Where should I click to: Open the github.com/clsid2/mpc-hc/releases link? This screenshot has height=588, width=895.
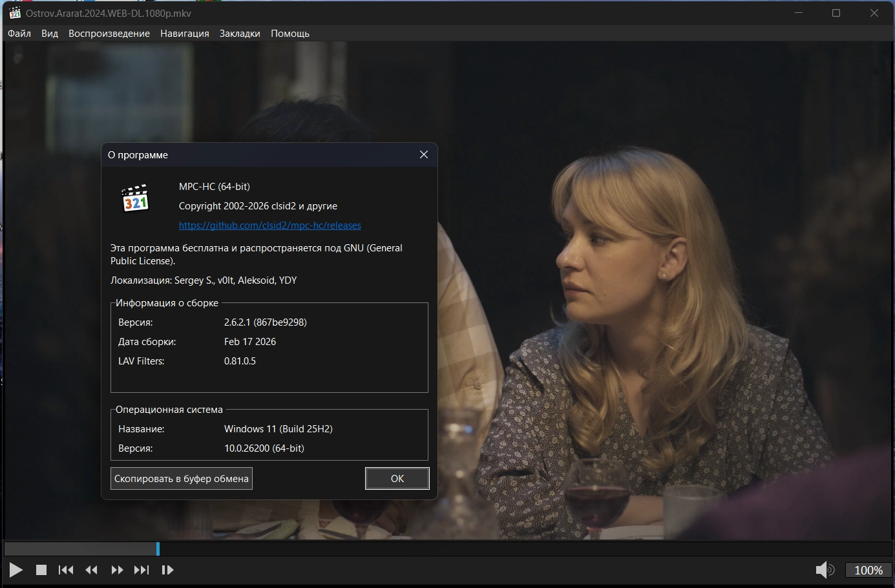click(270, 226)
